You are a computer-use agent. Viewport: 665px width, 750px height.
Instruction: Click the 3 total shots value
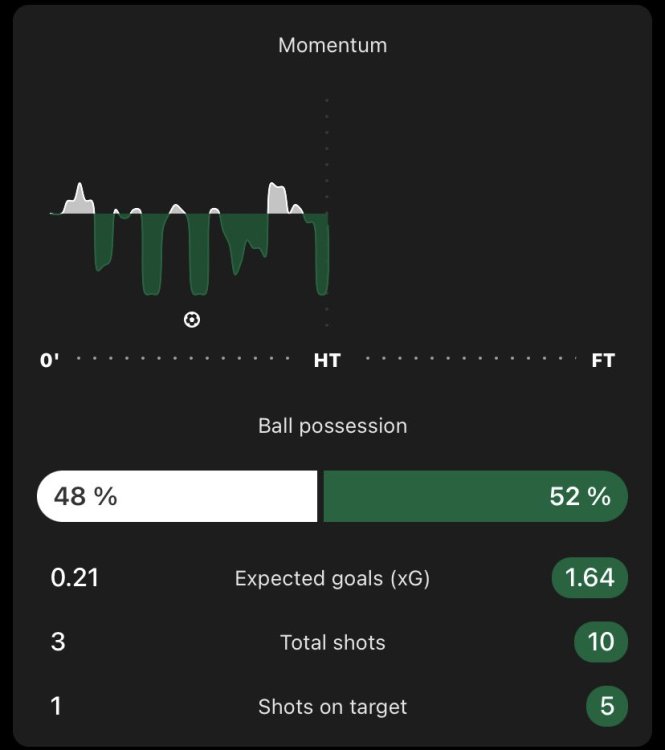(x=58, y=642)
